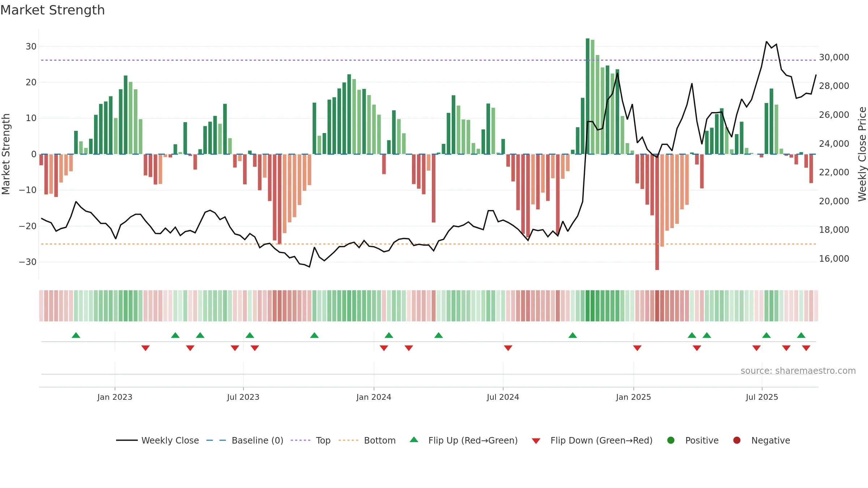Click the source: sharemaestro.com text
The height and width of the screenshot is (488, 868).
point(798,371)
